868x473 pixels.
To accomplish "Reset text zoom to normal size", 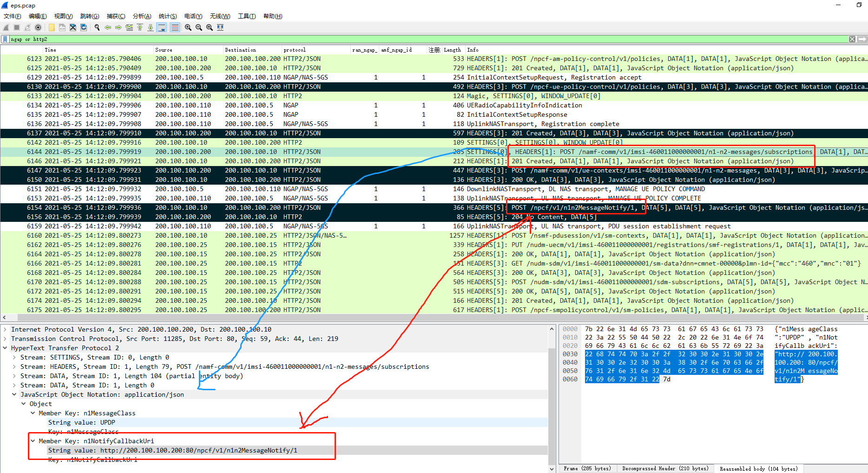I will click(x=210, y=27).
